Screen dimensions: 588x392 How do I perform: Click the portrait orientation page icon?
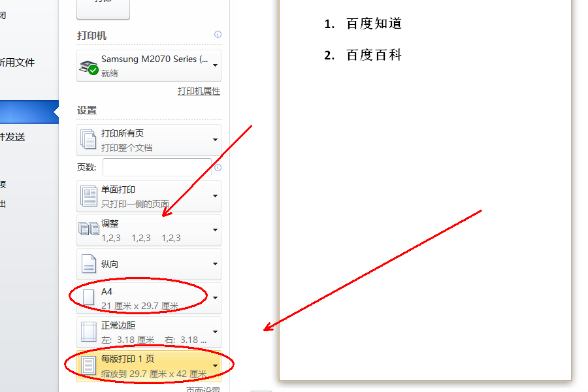click(89, 264)
